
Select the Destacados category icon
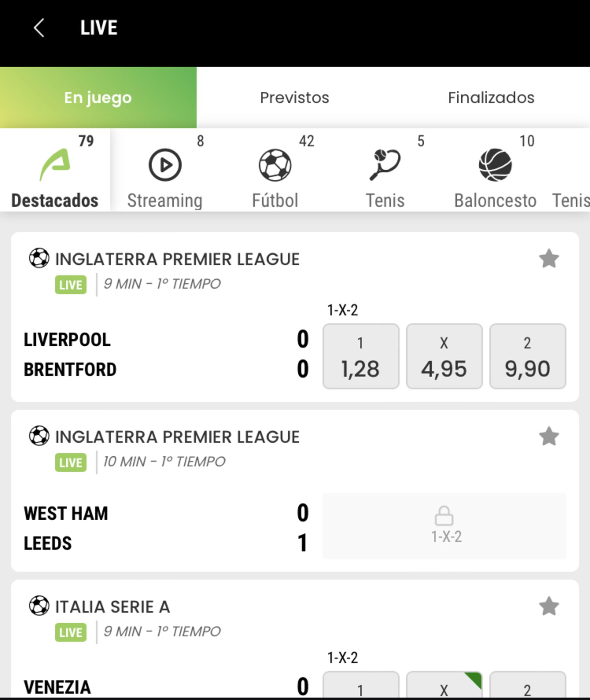(55, 165)
